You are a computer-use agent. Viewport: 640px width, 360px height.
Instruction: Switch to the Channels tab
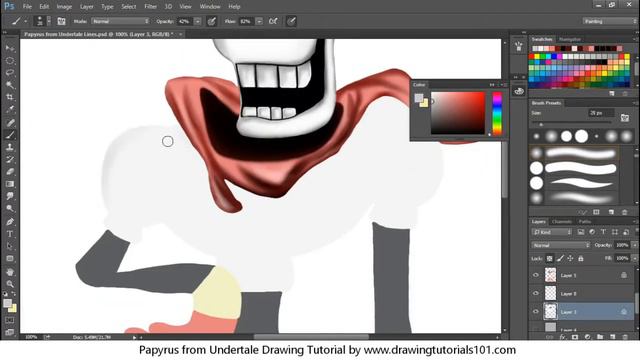coord(562,222)
